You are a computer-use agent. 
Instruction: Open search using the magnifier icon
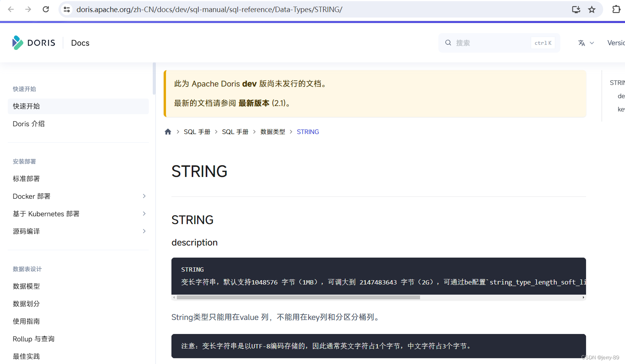(448, 42)
